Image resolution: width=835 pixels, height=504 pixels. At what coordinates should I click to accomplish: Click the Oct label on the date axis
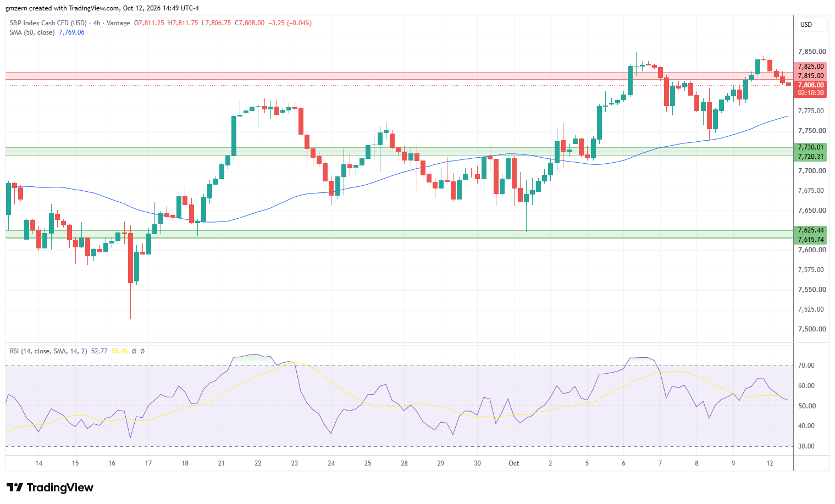pyautogui.click(x=514, y=463)
